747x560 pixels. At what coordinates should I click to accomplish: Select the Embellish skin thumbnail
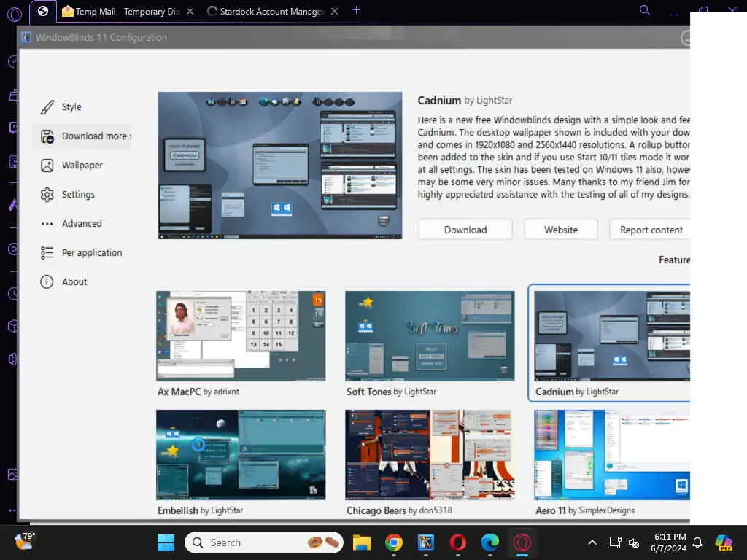tap(241, 455)
